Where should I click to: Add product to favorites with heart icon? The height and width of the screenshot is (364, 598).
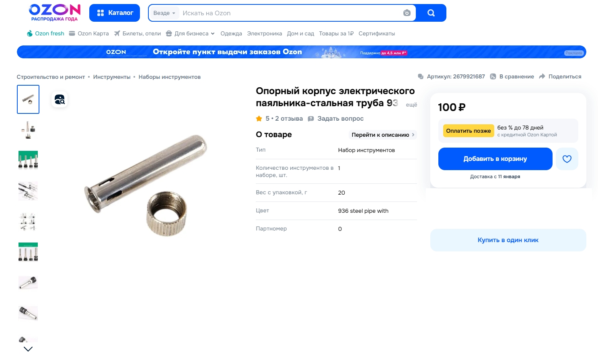(567, 159)
